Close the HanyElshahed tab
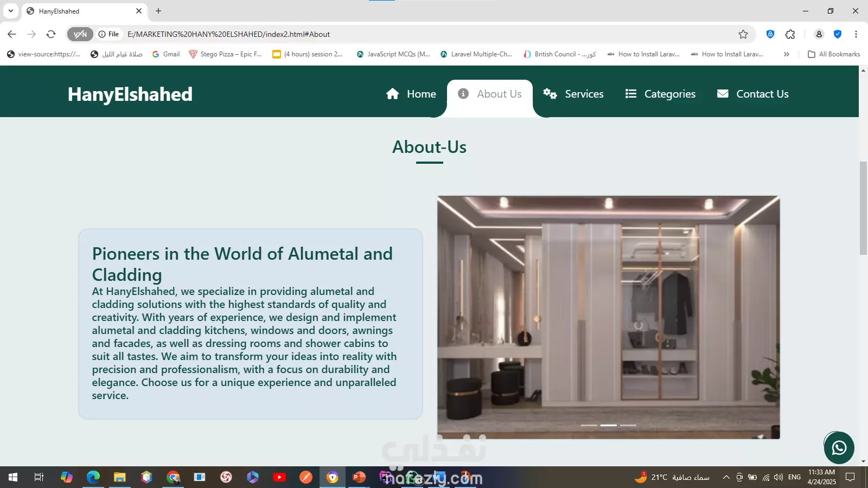The image size is (868, 488). coord(139,11)
